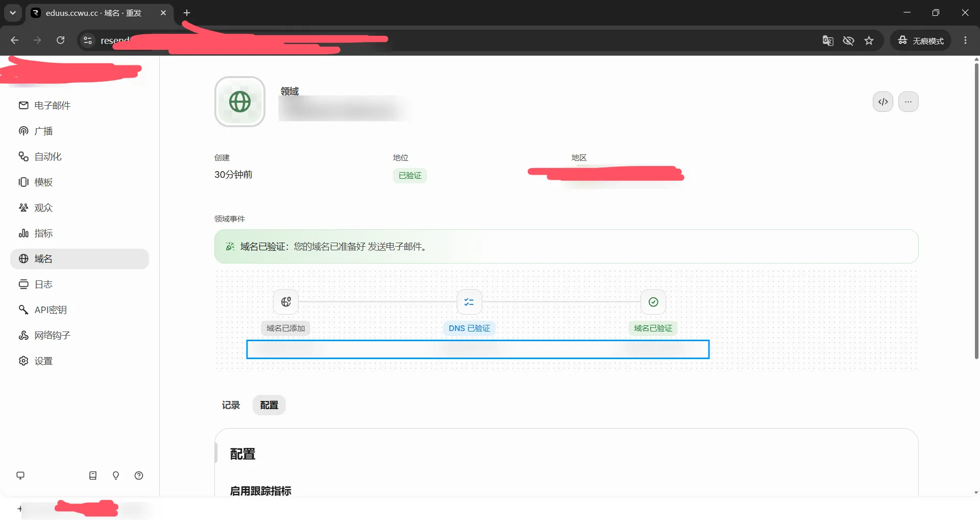Open 指标 in the sidebar
This screenshot has height=521, width=980.
(x=80, y=233)
